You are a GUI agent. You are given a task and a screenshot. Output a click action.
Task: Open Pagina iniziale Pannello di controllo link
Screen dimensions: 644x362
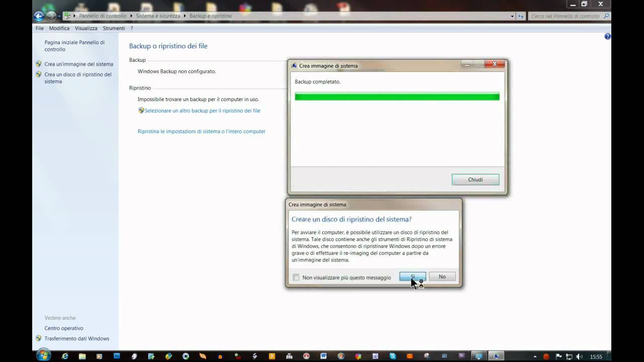click(x=74, y=46)
